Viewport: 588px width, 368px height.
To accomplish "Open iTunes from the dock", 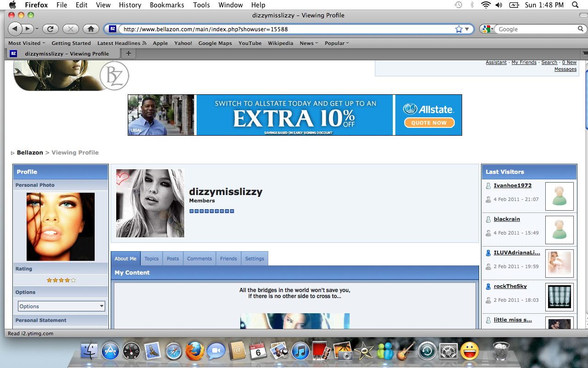I will (x=300, y=352).
